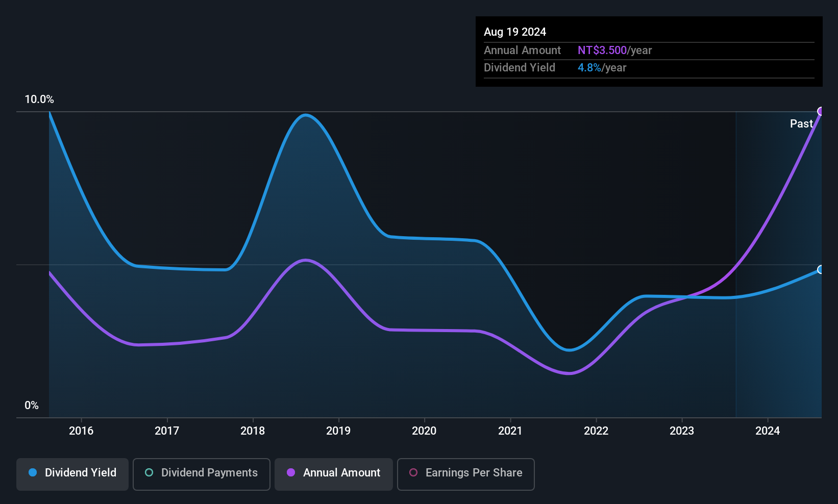Select the 2018 x-axis label

pos(253,431)
